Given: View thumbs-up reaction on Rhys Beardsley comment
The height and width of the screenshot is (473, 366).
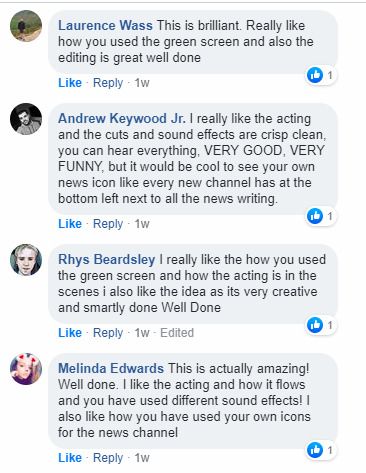Looking at the screenshot, I should [x=315, y=325].
